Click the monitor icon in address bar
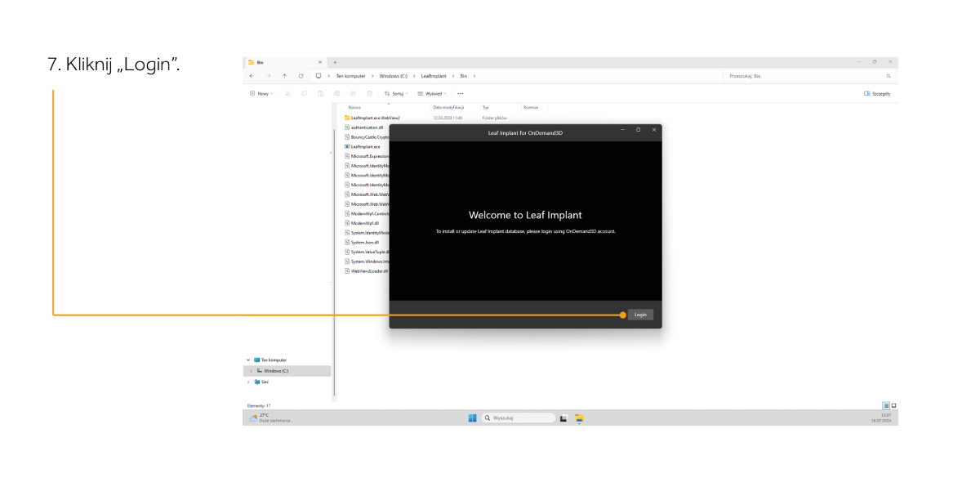The height and width of the screenshot is (478, 980). pyautogui.click(x=318, y=76)
